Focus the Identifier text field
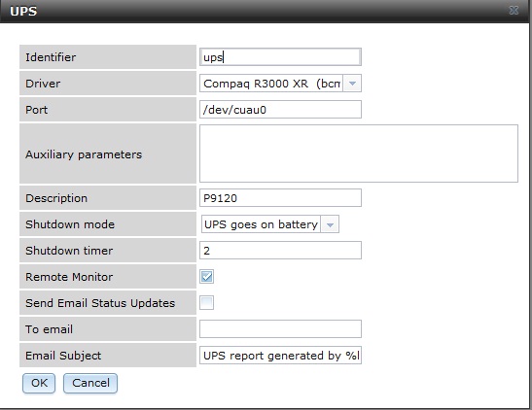Image resolution: width=532 pixels, height=410 pixels. click(280, 57)
